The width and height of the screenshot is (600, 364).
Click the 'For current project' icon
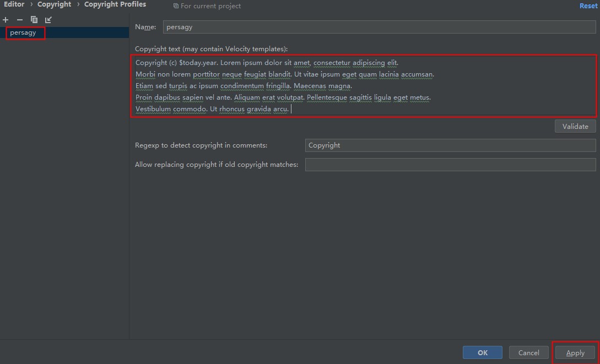point(176,6)
